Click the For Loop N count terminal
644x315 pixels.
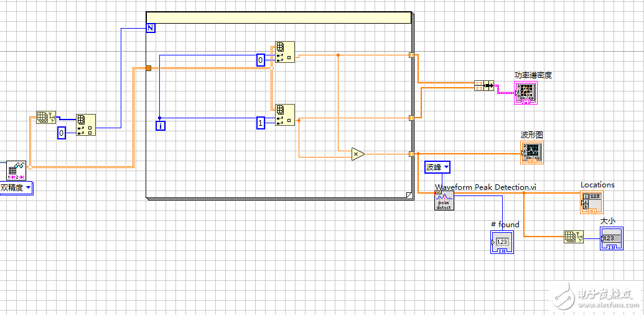coord(151,28)
